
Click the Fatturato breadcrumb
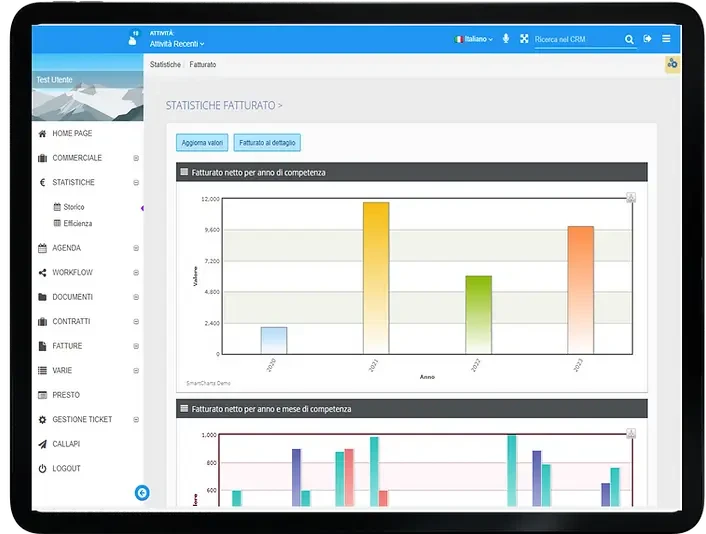203,64
